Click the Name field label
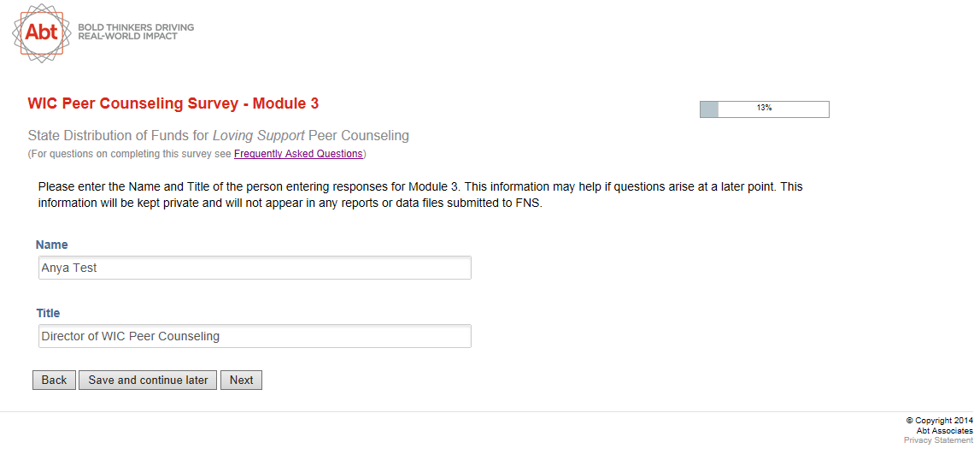980x472 pixels. click(52, 245)
